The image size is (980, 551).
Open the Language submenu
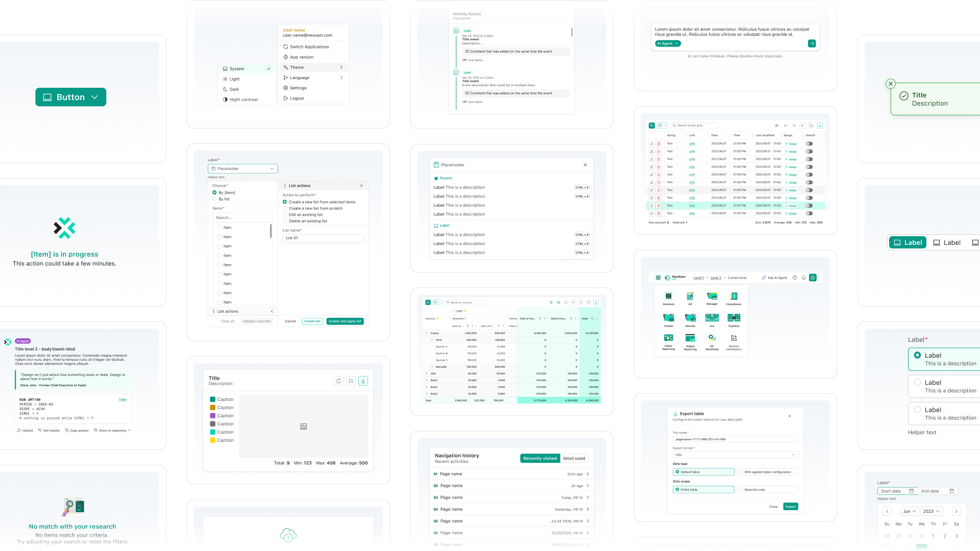pos(313,78)
